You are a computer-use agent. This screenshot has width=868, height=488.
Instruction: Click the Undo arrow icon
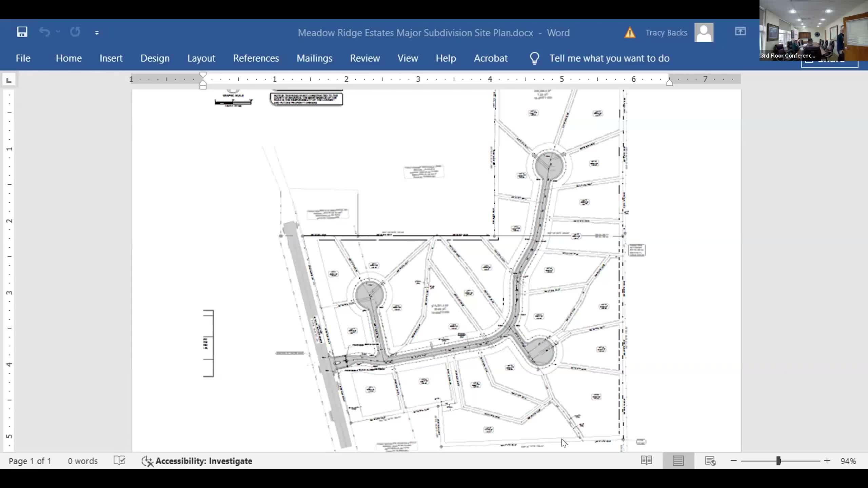[x=44, y=32]
